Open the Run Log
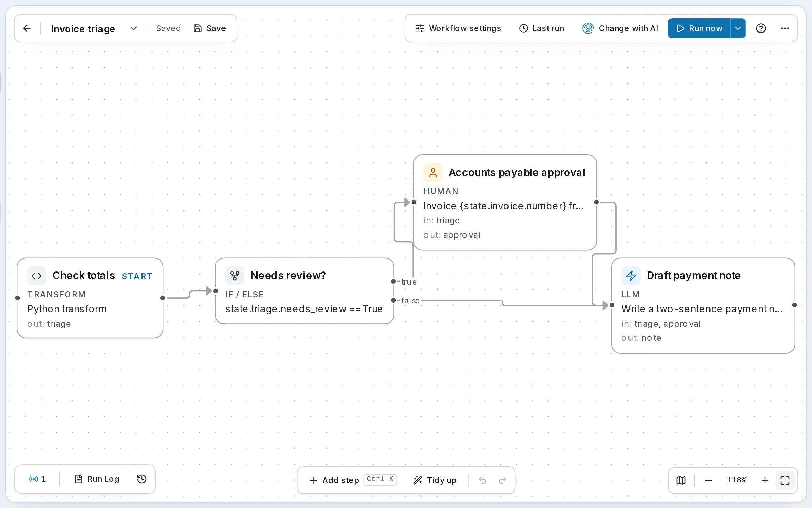 tap(97, 479)
